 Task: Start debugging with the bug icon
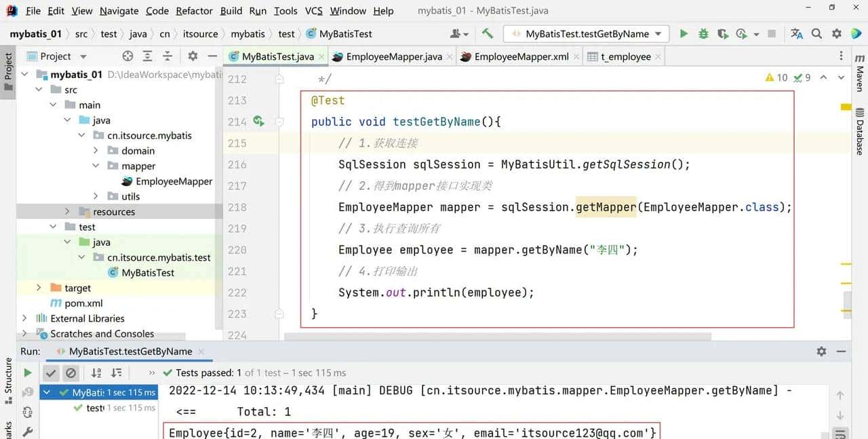(703, 34)
